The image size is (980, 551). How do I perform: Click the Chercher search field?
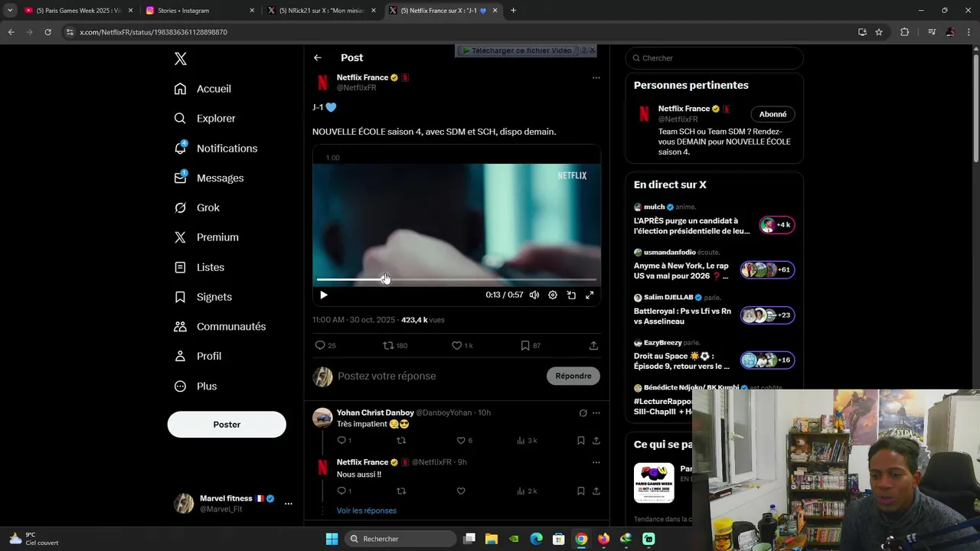pos(714,58)
